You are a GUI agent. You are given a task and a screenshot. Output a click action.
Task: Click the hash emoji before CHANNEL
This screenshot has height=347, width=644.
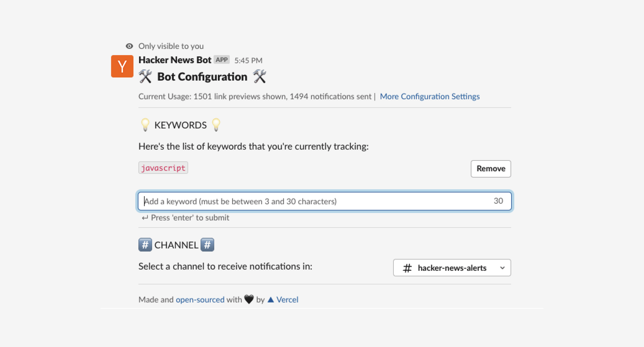tap(145, 245)
